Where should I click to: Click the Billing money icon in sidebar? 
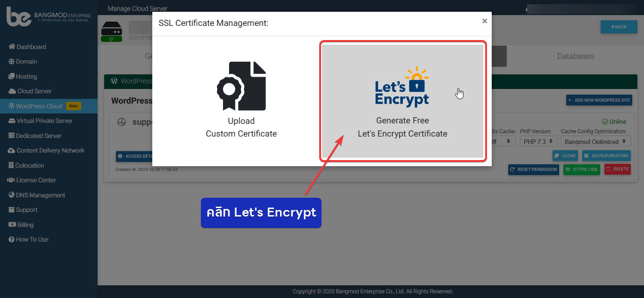12,225
